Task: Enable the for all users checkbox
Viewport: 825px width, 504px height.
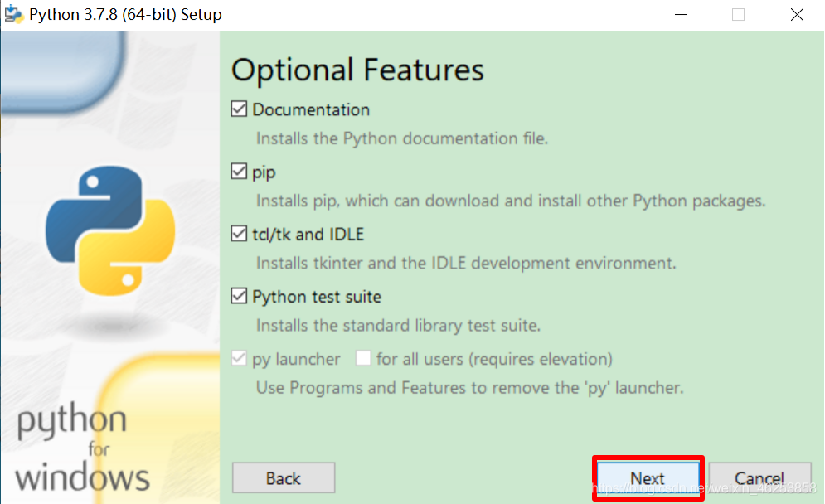Action: point(363,358)
